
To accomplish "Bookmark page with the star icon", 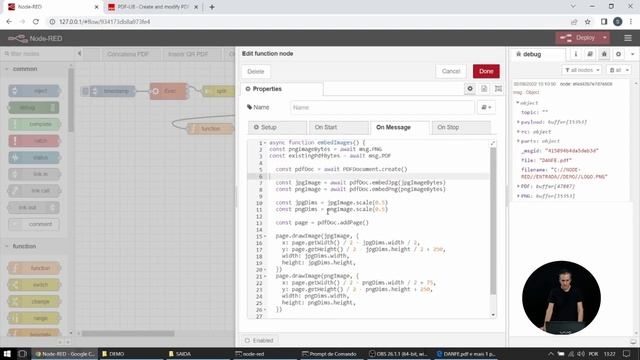I will (588, 22).
